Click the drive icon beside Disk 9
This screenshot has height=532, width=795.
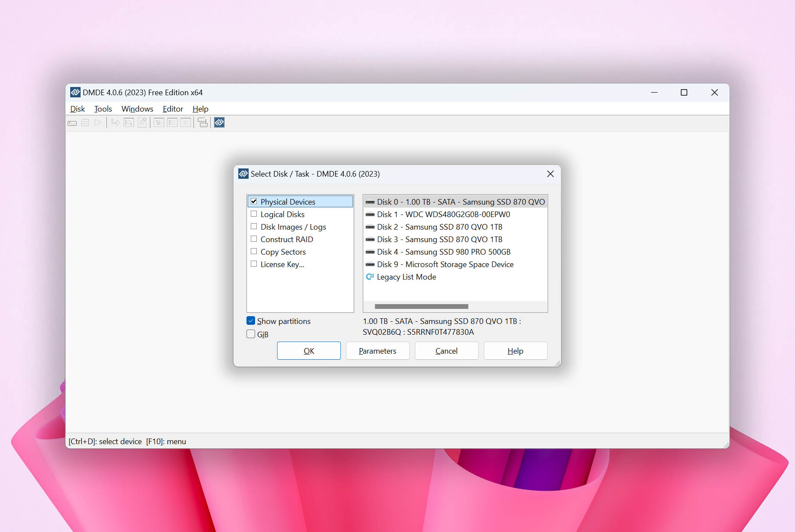370,264
